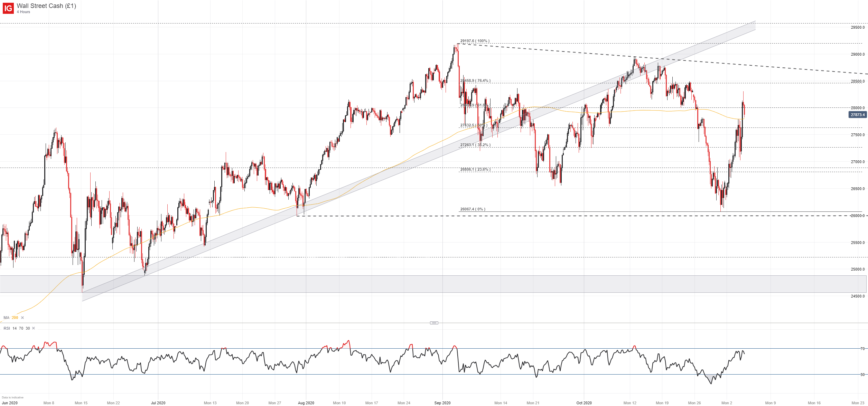
Task: Remove the RSI 14 70 30 indicator
Action: [x=34, y=328]
